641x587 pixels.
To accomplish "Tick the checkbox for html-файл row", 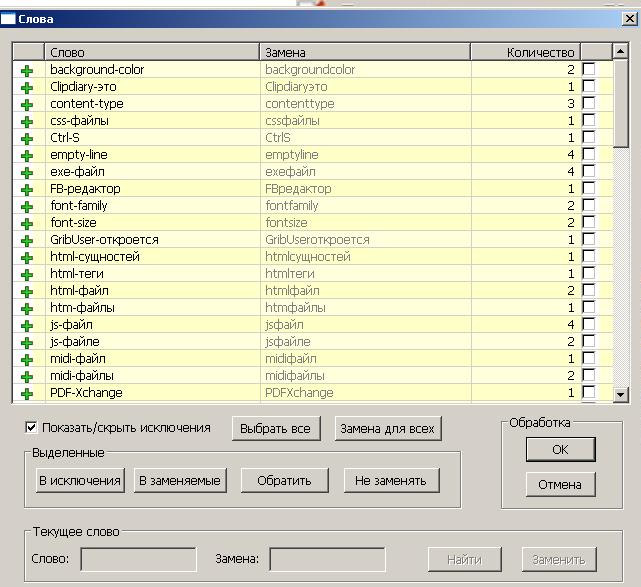I will (x=589, y=290).
